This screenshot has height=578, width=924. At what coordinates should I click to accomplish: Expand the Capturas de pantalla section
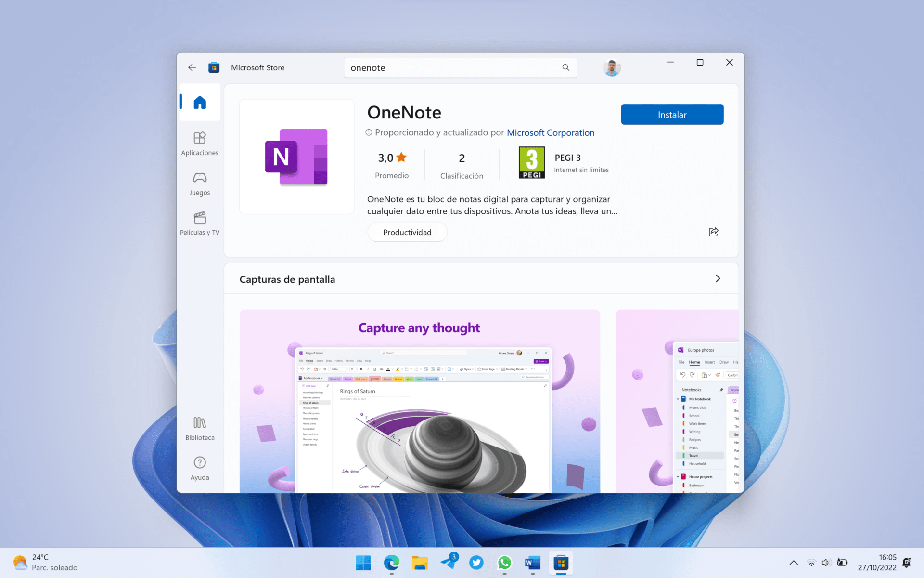click(718, 278)
